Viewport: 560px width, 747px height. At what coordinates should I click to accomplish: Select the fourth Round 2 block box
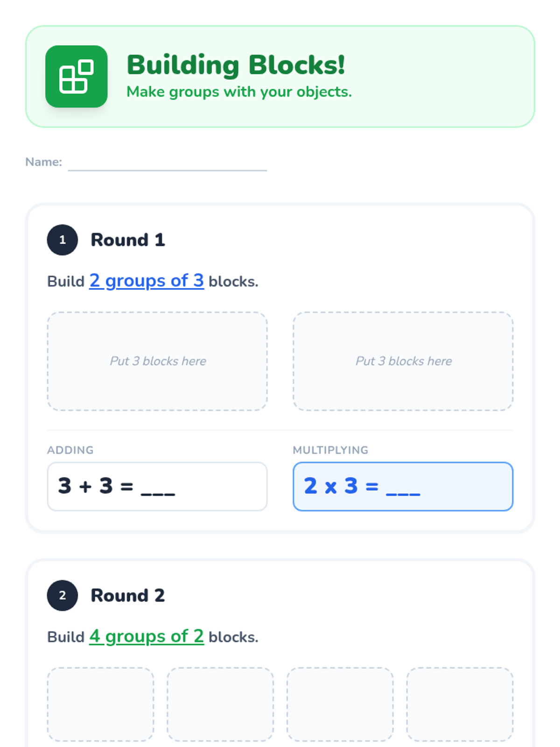pos(460,704)
